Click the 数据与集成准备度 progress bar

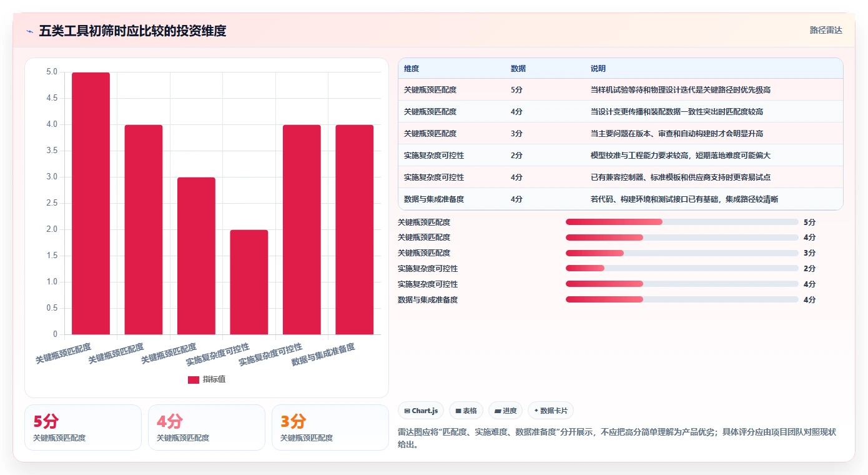coord(682,300)
